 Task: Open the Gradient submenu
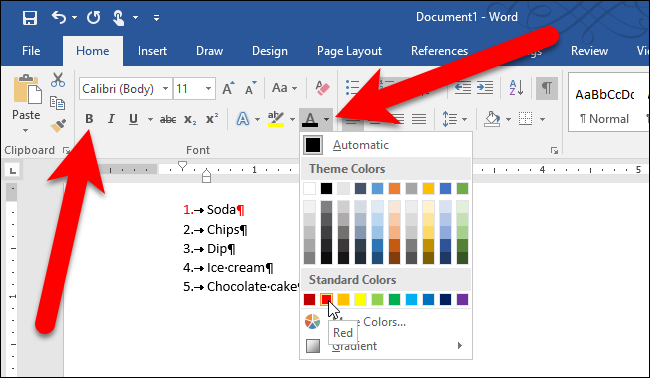386,346
